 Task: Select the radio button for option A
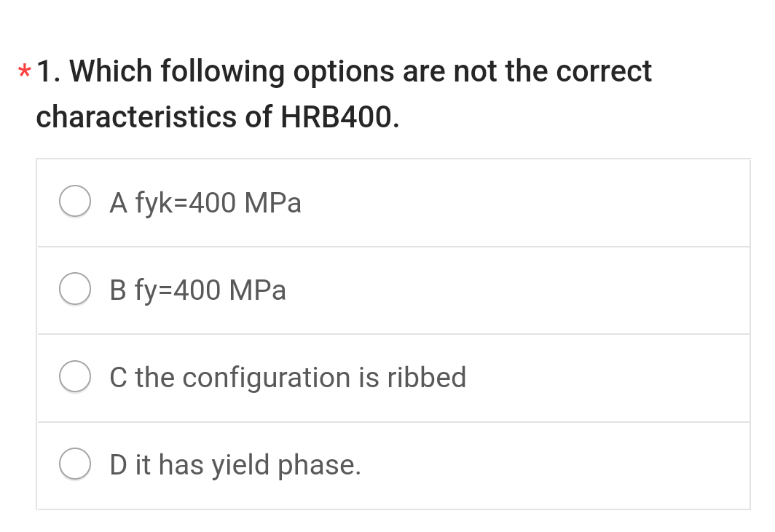click(x=75, y=202)
